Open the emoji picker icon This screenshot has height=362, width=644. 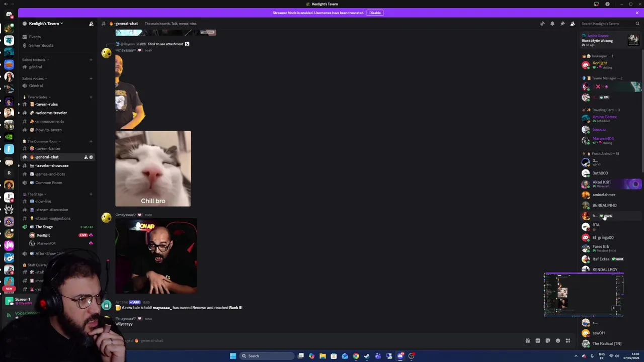(558, 341)
